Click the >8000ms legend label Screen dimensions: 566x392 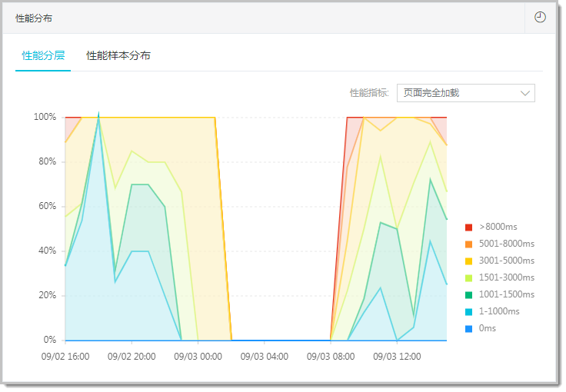pos(498,227)
